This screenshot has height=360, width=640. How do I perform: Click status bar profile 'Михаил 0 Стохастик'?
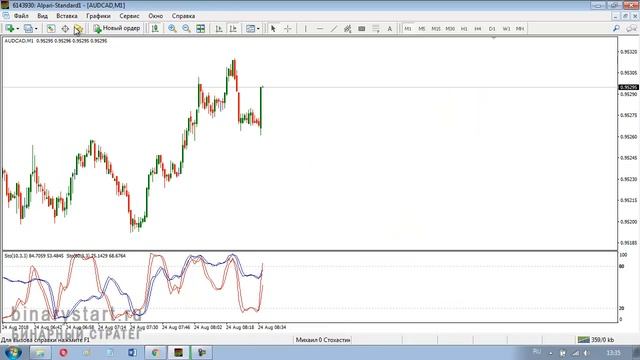323,340
